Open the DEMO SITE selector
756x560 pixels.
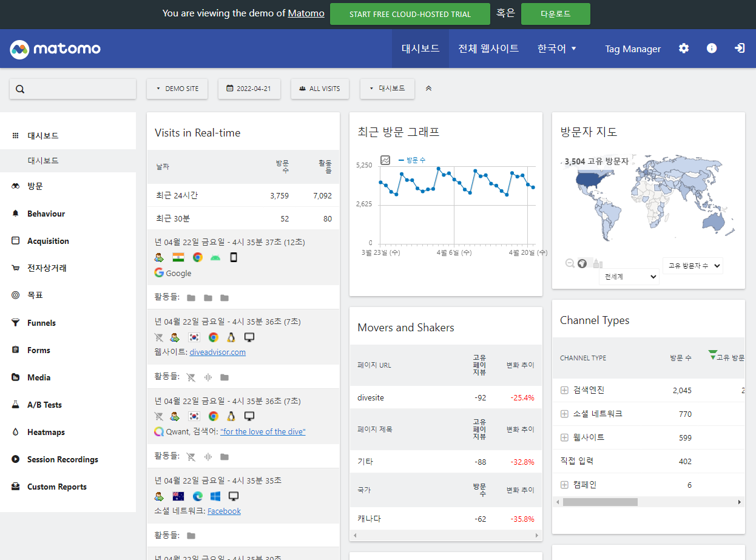pyautogui.click(x=177, y=89)
